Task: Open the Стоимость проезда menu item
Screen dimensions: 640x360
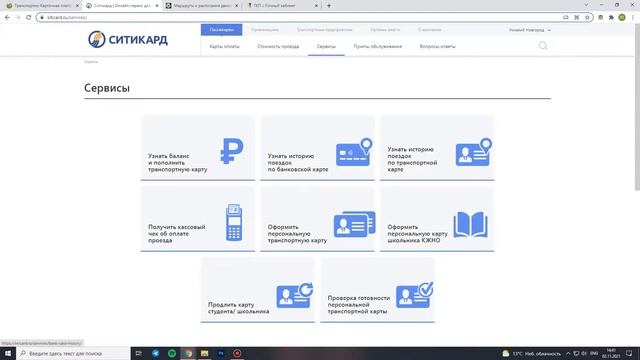Action: (x=278, y=46)
